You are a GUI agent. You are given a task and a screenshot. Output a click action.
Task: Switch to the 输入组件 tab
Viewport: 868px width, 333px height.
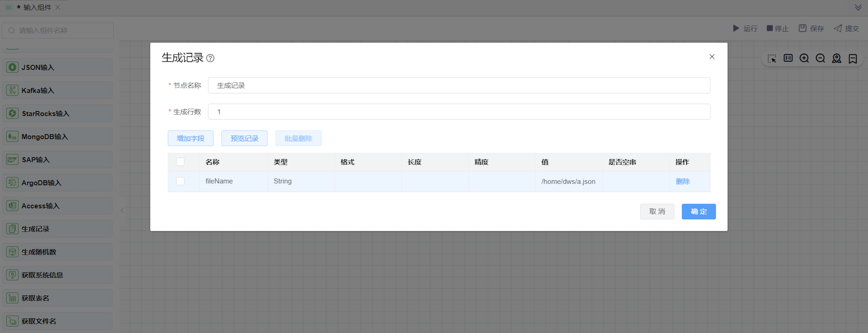pos(37,7)
